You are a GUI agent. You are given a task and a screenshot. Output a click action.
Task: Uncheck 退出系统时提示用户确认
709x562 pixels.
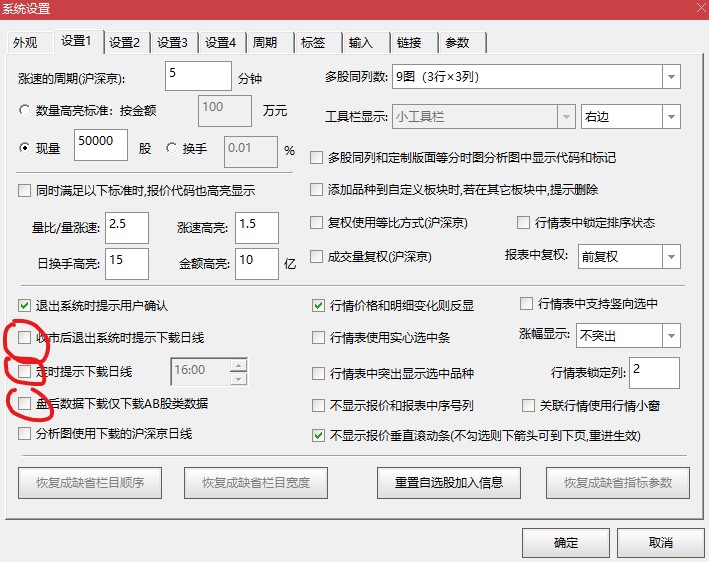tap(25, 304)
